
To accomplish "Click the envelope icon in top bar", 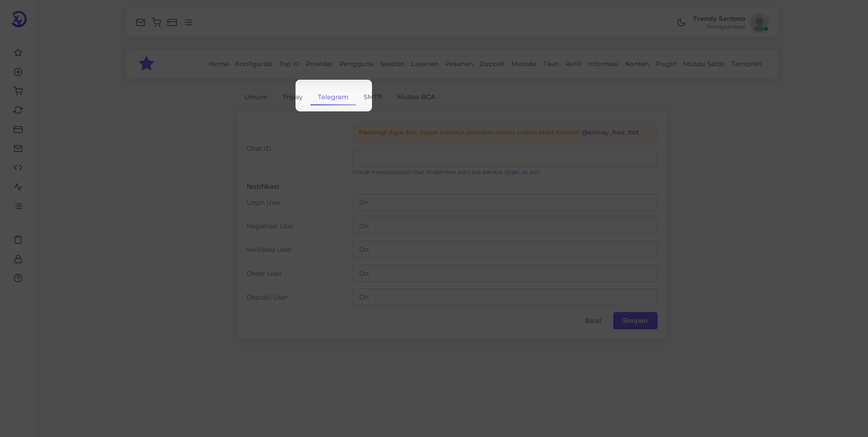I will pyautogui.click(x=140, y=22).
